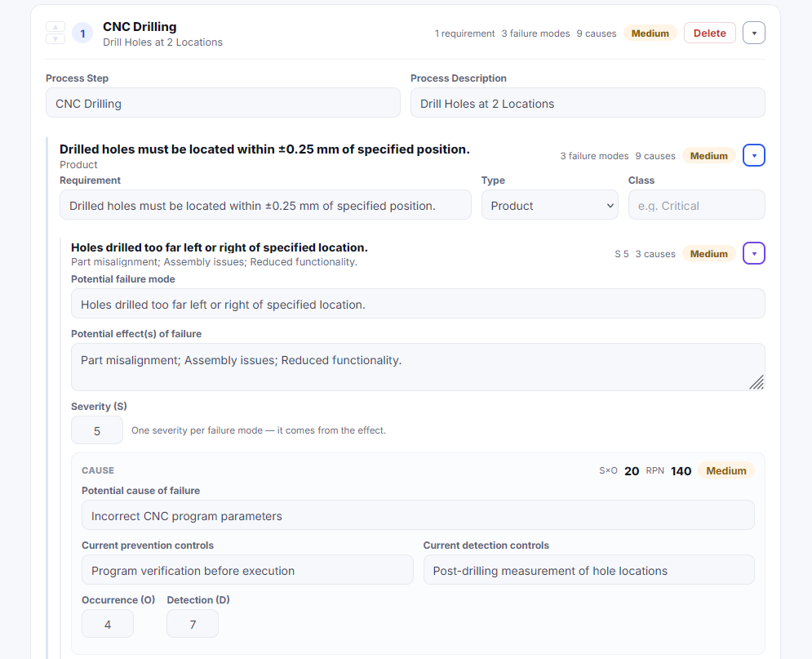Grab the effects textarea resize handle

point(757,383)
